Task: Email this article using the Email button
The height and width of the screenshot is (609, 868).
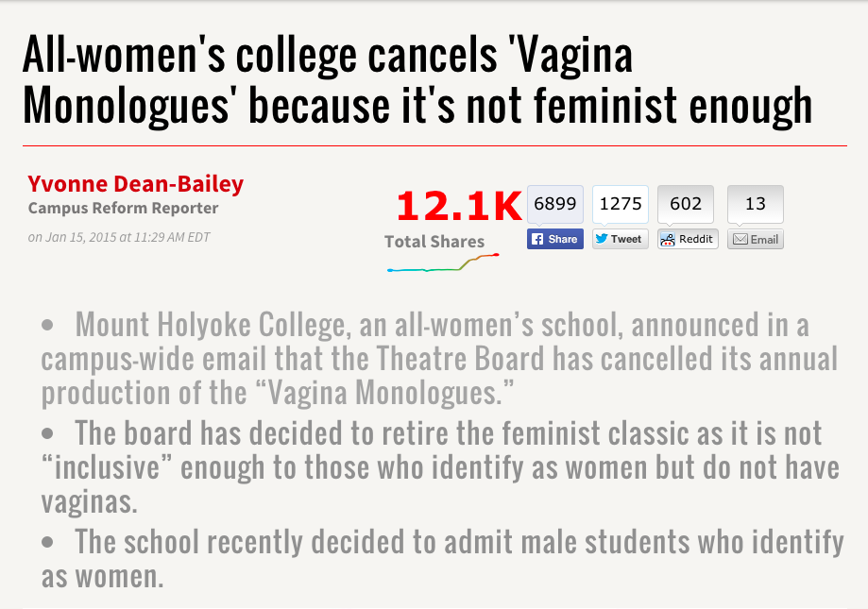Action: [756, 239]
